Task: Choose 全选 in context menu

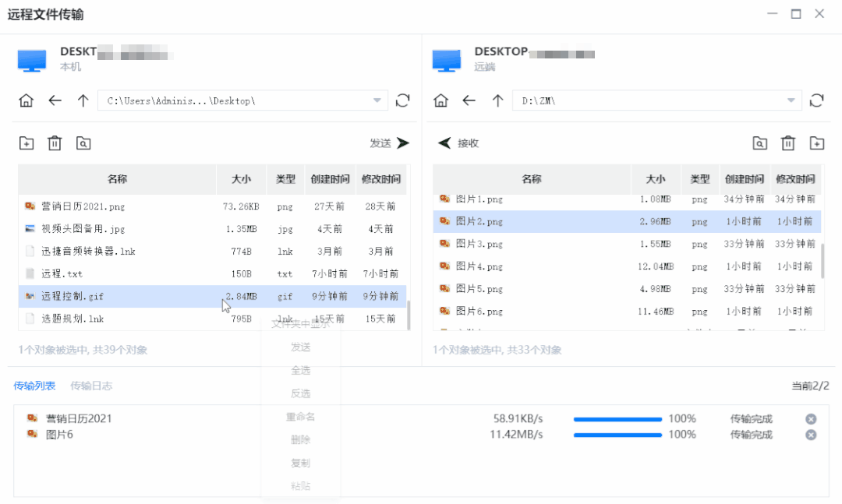Action: [x=301, y=370]
